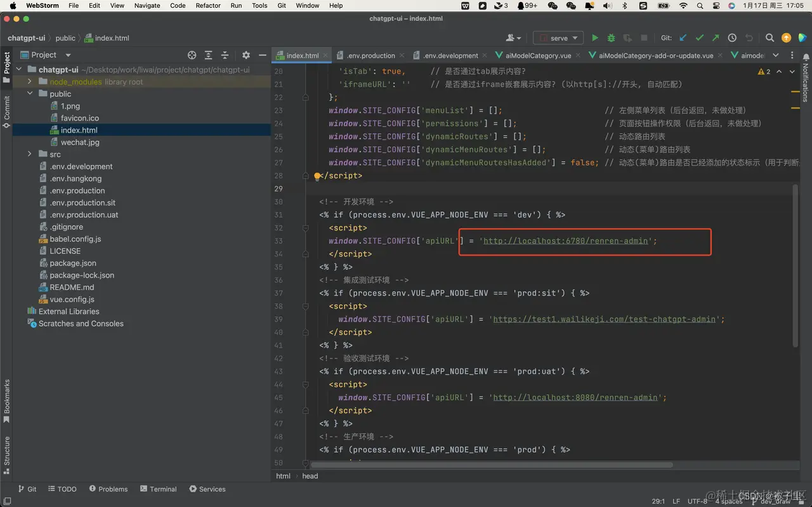Screen dimensions: 812x507
Task: Toggle the Bookmarks side tool window button
Action: point(6,401)
